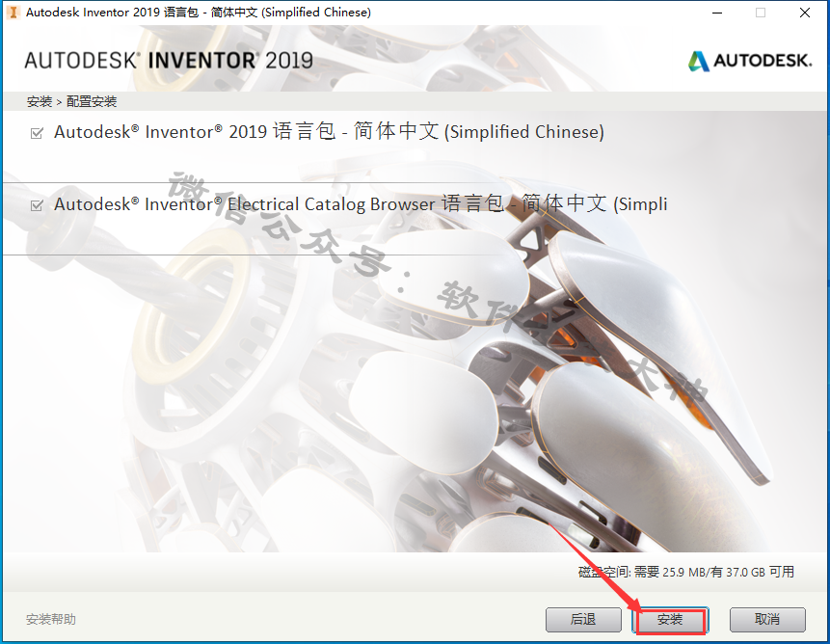Start installation with the 安装 button
This screenshot has height=644, width=830.
(670, 620)
